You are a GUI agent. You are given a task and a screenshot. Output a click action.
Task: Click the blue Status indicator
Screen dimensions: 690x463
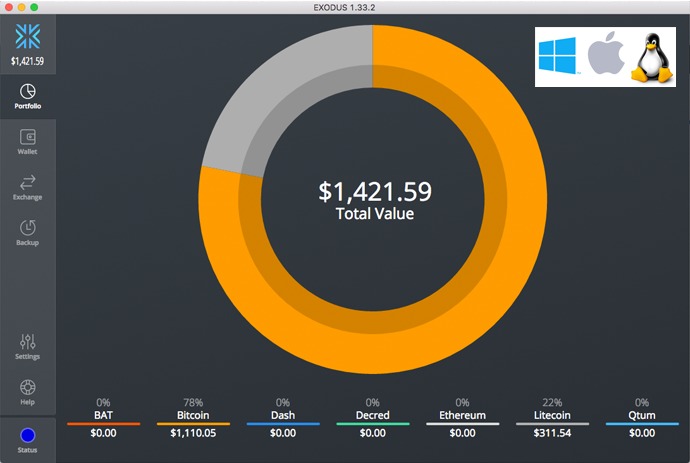(x=28, y=435)
